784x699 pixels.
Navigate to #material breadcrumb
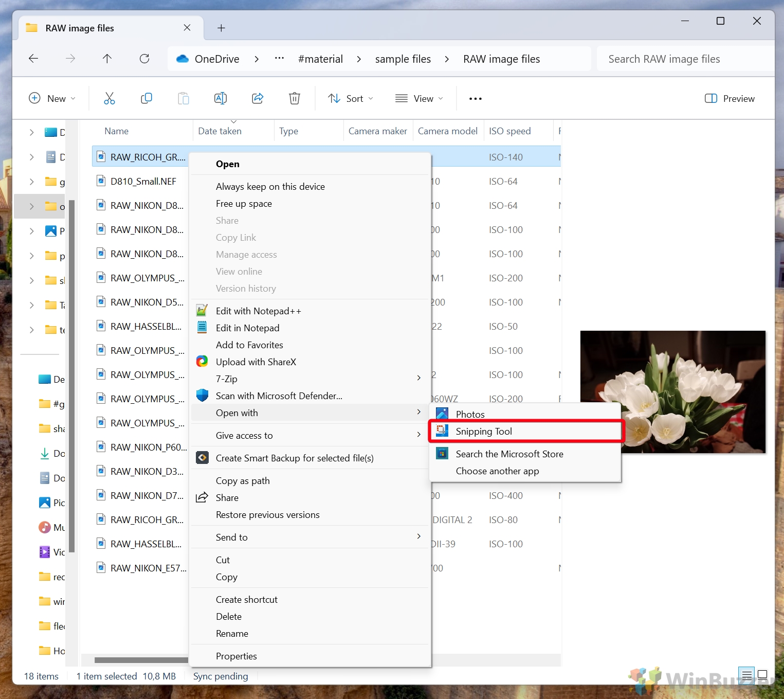coord(320,59)
